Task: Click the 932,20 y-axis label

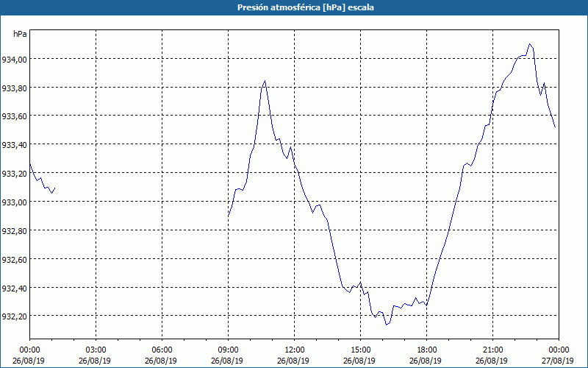Action: tap(14, 316)
